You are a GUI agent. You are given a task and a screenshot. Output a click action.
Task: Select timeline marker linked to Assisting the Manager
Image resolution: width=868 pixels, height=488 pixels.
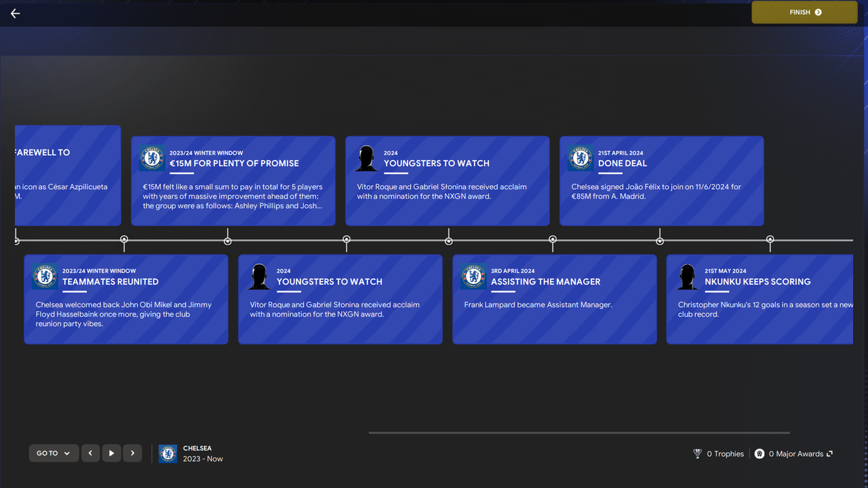pyautogui.click(x=553, y=239)
